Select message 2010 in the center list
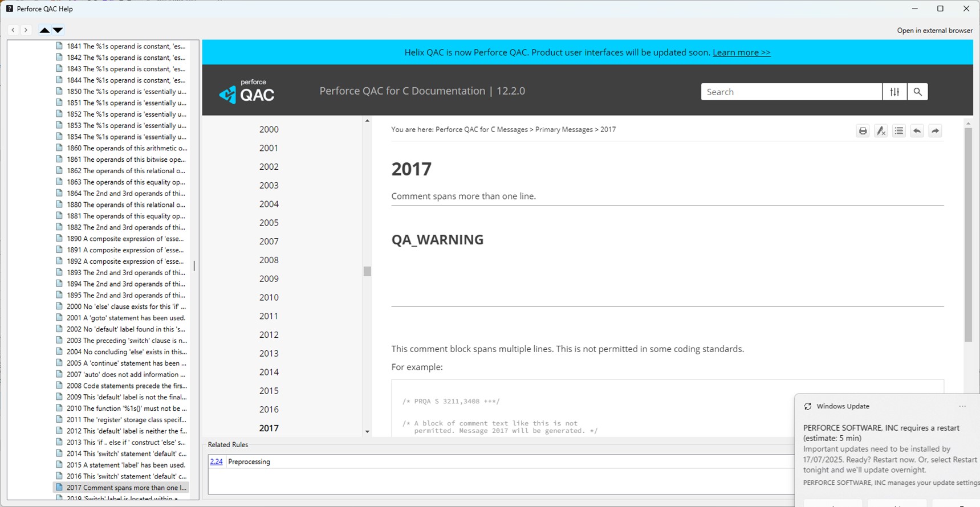This screenshot has height=507, width=980. coord(269,297)
